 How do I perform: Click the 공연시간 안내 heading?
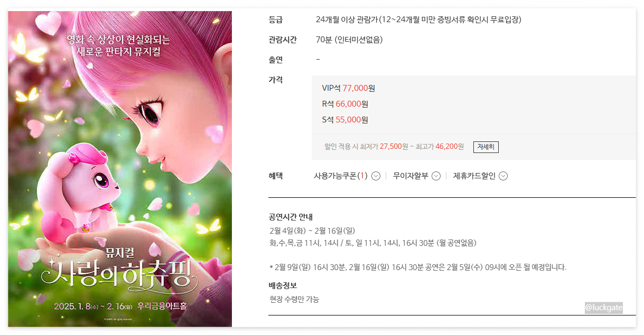pyautogui.click(x=291, y=217)
